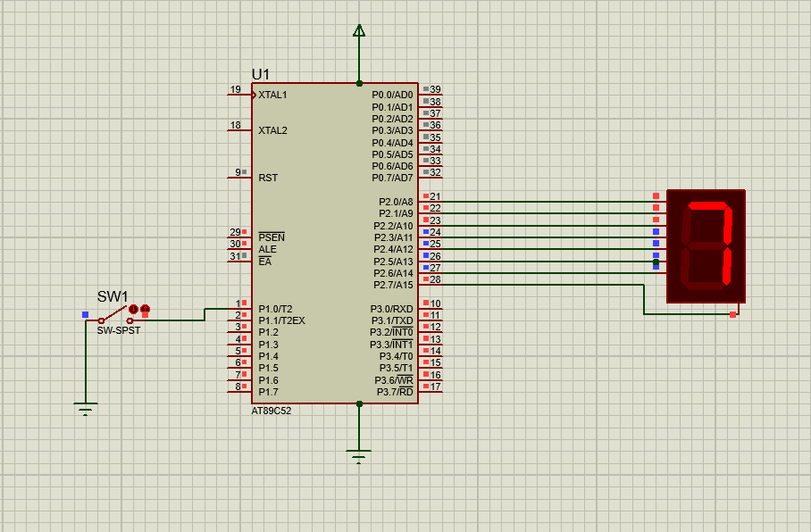Select the ground symbol below the AT89C52

[x=359, y=457]
